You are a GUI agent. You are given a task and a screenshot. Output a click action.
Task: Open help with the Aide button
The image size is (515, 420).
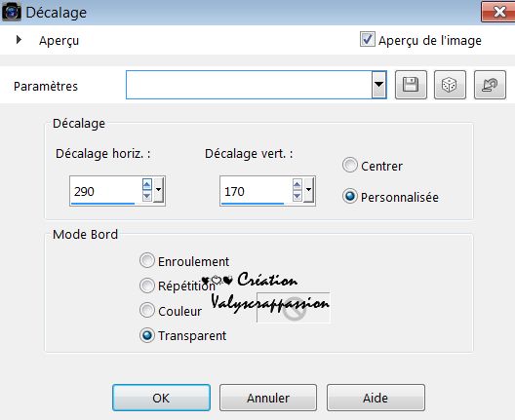coord(376,398)
